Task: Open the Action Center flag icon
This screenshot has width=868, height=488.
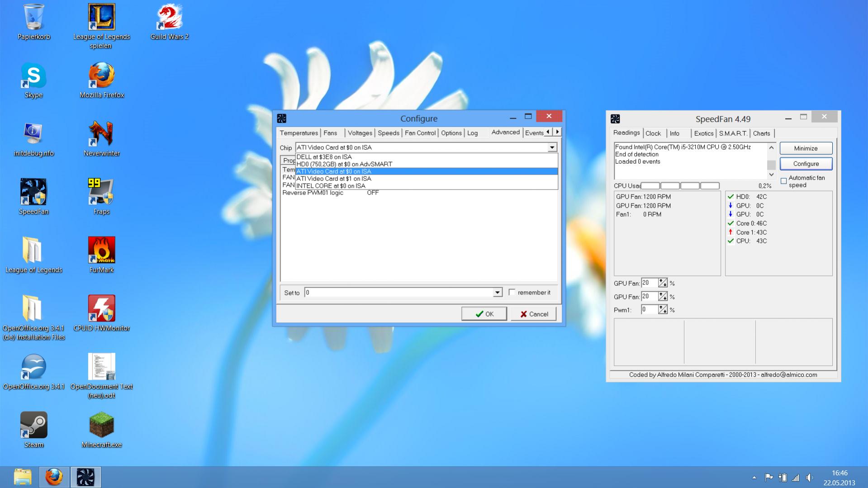Action: [768, 478]
